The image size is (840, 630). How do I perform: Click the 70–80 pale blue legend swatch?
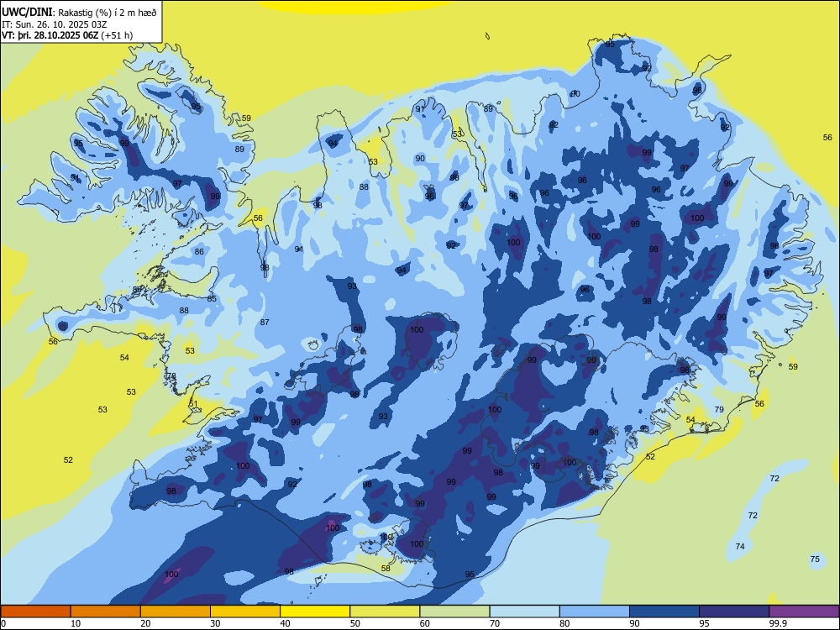[x=524, y=612]
